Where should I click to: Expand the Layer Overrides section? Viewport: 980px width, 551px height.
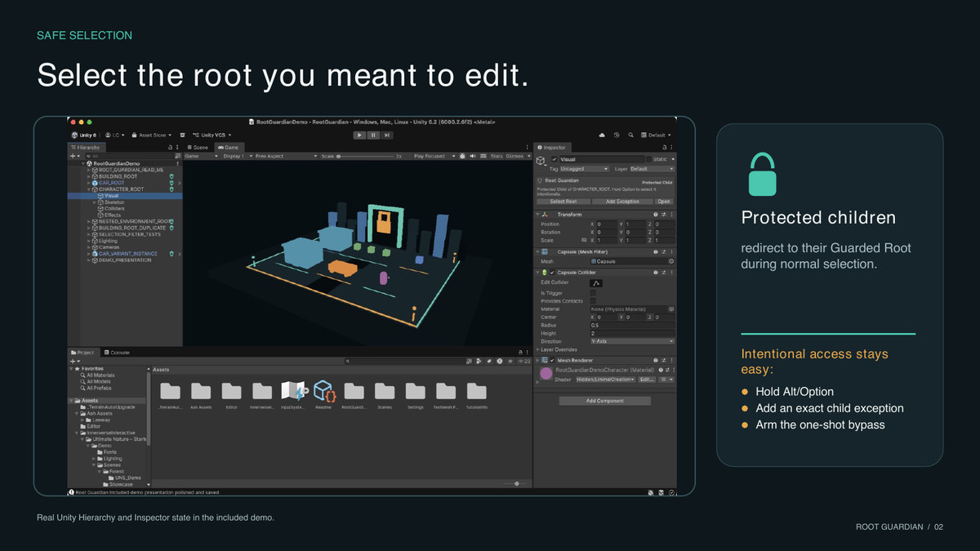point(537,349)
